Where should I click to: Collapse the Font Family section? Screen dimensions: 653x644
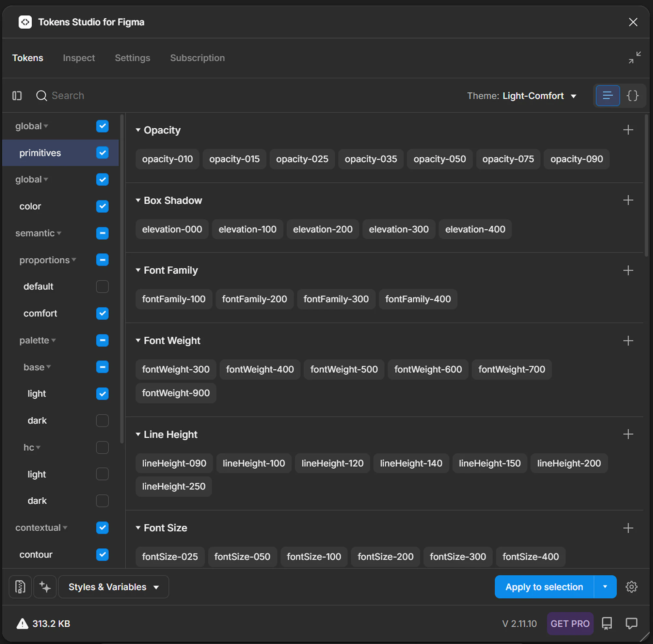point(138,270)
